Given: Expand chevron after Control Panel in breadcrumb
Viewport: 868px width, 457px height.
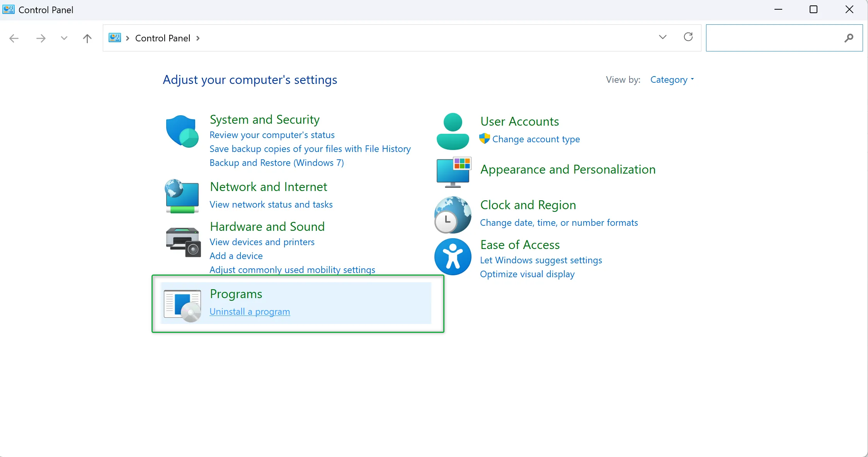Looking at the screenshot, I should pyautogui.click(x=198, y=38).
